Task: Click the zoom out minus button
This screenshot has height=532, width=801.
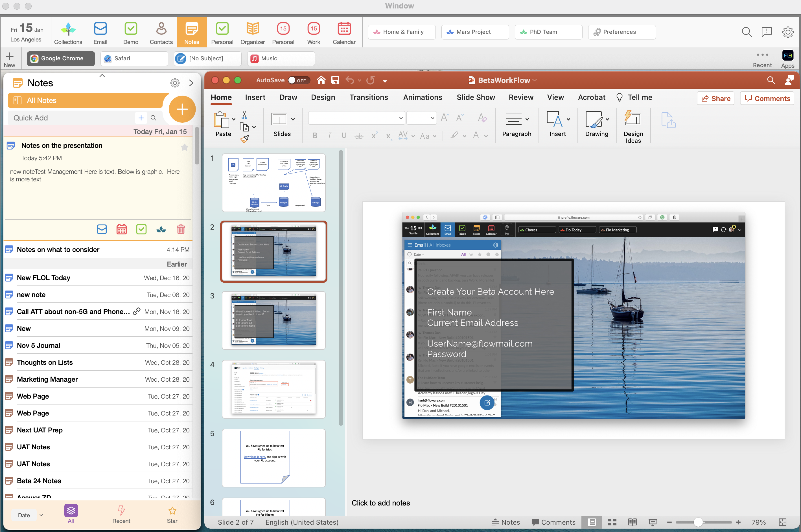Action: pos(669,522)
